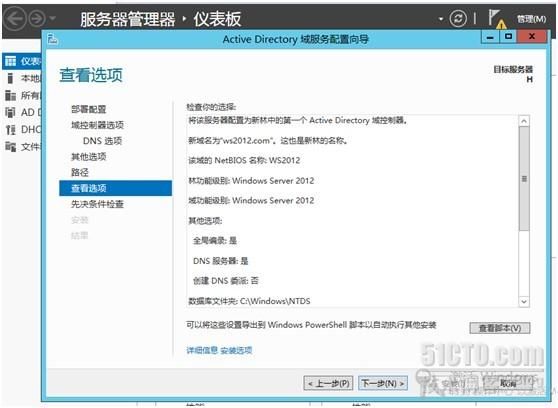Click the 上一步(P) button
The image size is (558, 408).
328,383
